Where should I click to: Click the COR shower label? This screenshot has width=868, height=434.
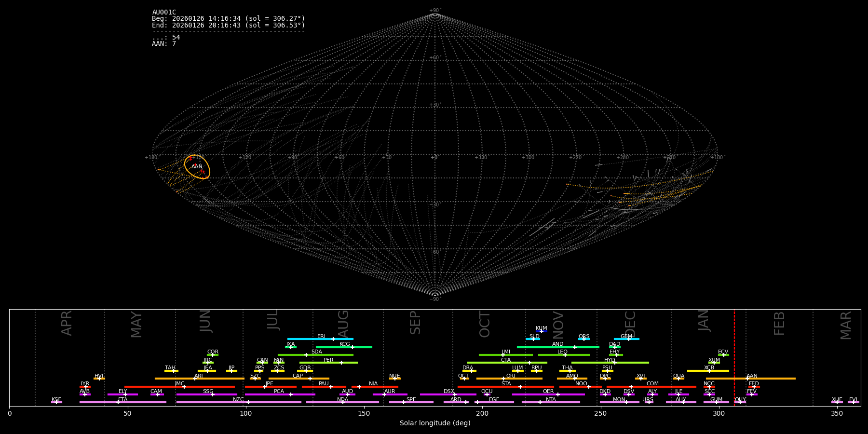tap(213, 352)
